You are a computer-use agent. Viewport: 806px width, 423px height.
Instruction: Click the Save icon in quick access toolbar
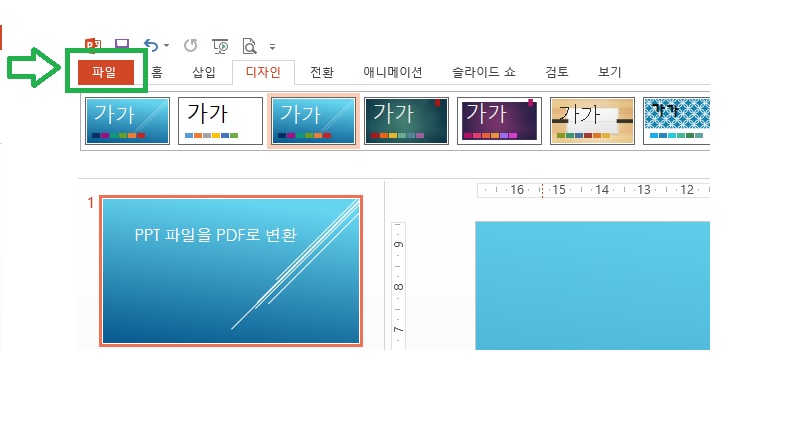point(122,45)
